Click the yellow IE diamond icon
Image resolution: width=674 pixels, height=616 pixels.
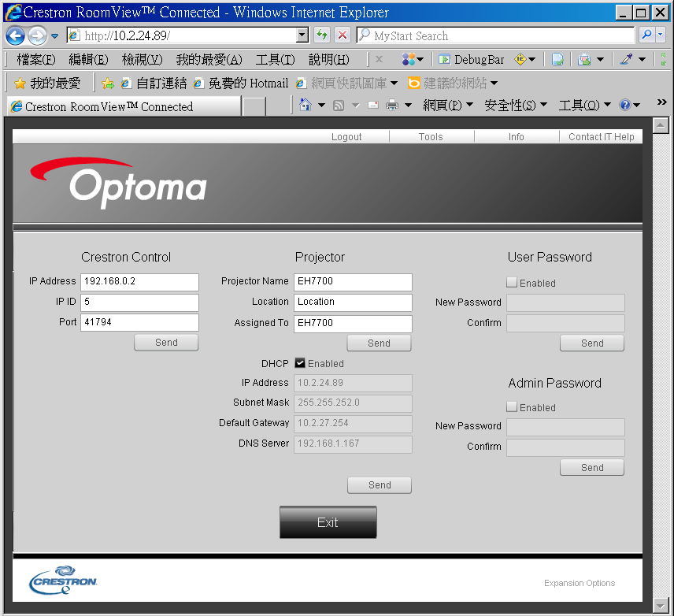tap(520, 59)
